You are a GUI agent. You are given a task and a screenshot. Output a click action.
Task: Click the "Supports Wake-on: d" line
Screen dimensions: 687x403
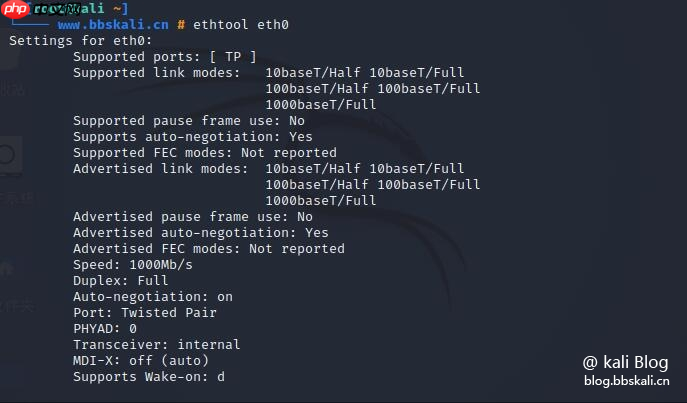[148, 376]
